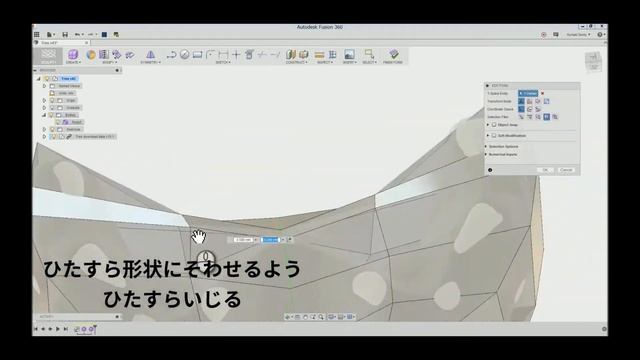Save the design with the disk icon
Viewport: 640px width, 360px height.
point(65,35)
